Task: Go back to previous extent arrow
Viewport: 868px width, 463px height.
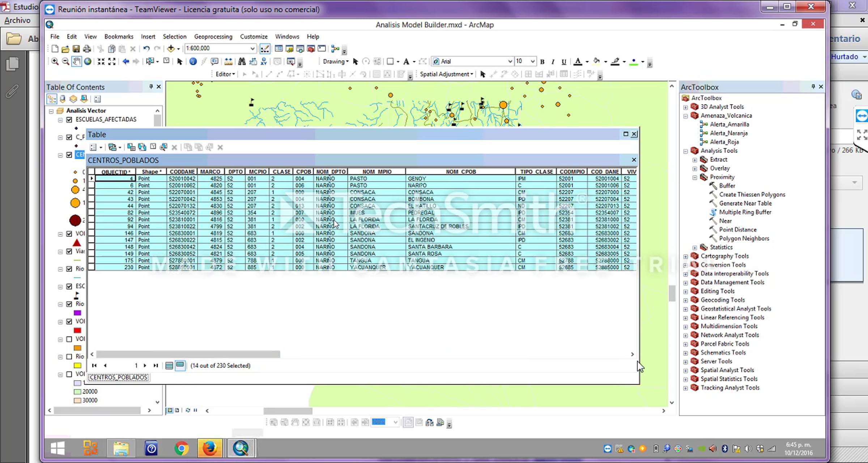Action: coord(125,61)
